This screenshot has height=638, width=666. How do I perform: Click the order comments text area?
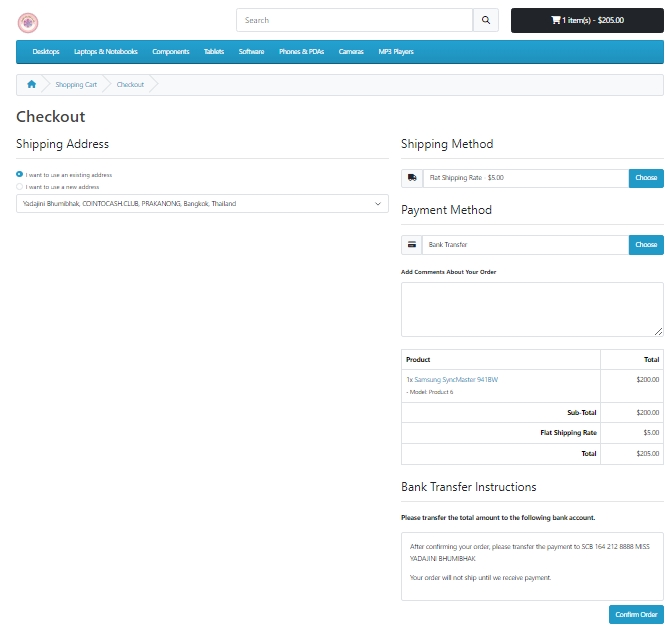(x=532, y=309)
